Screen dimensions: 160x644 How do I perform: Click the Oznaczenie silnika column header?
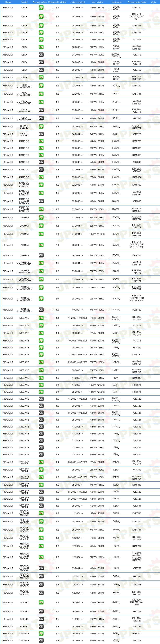[137, 2]
